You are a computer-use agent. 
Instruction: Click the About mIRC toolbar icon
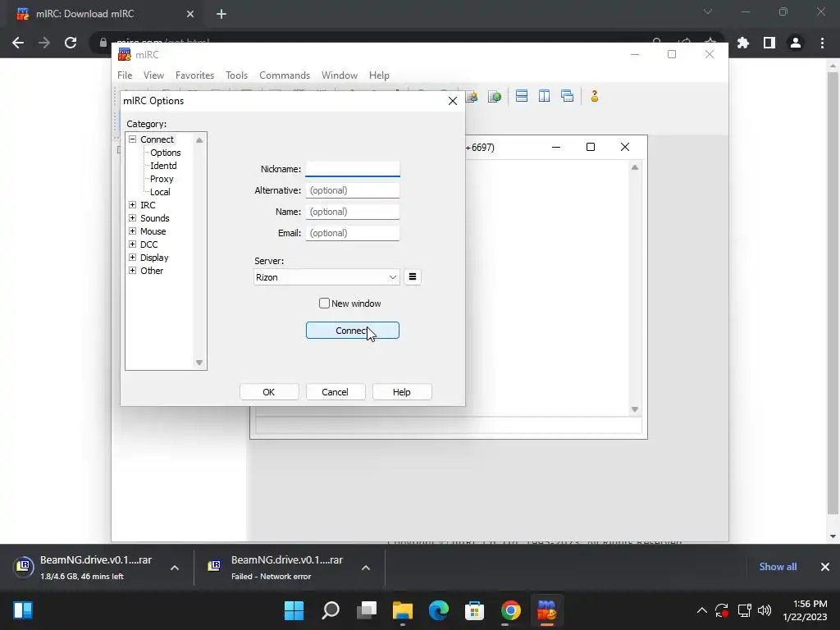click(595, 97)
